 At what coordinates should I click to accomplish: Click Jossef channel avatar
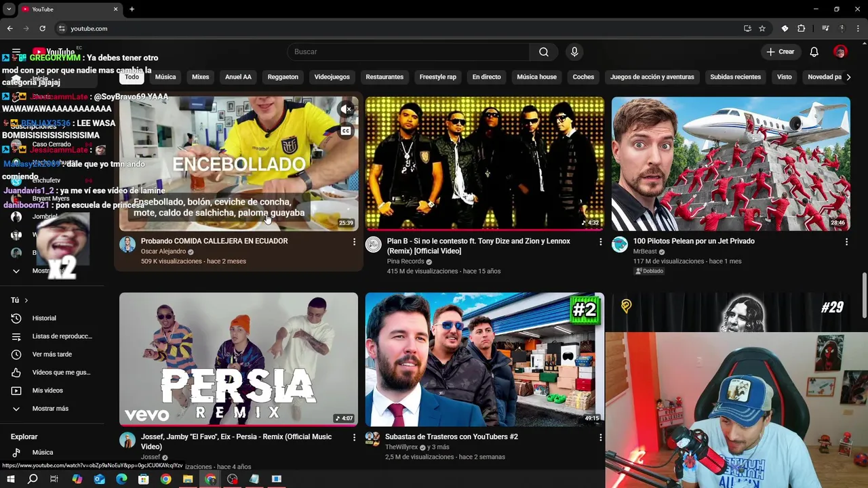pyautogui.click(x=127, y=441)
